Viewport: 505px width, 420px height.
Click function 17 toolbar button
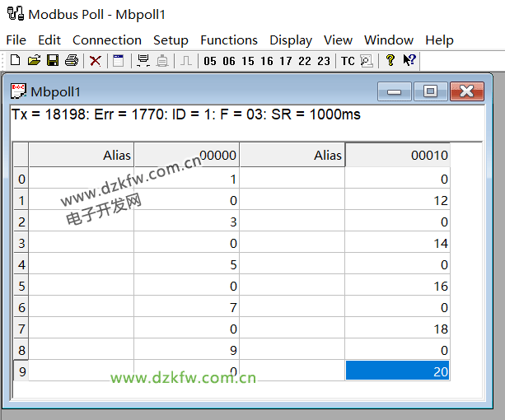click(286, 61)
